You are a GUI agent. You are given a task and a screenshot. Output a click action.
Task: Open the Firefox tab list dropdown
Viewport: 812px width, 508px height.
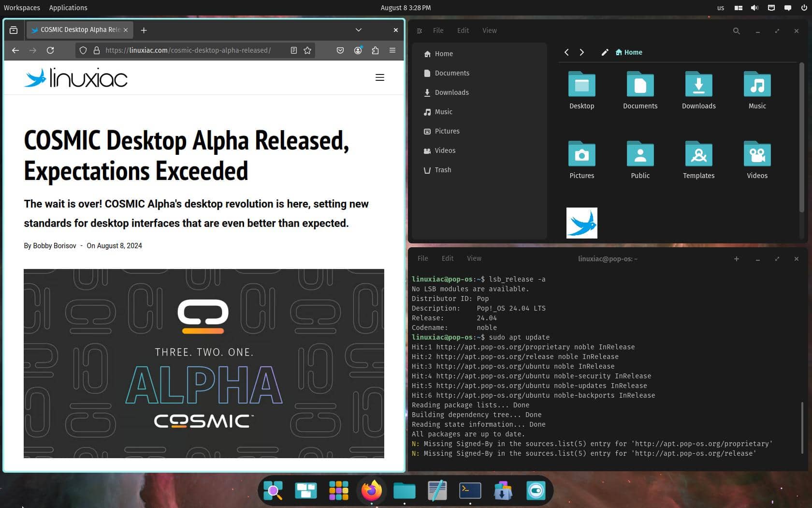358,30
